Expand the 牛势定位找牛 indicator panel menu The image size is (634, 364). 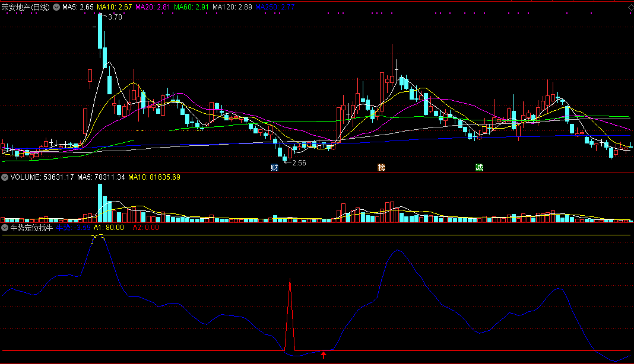pyautogui.click(x=5, y=228)
